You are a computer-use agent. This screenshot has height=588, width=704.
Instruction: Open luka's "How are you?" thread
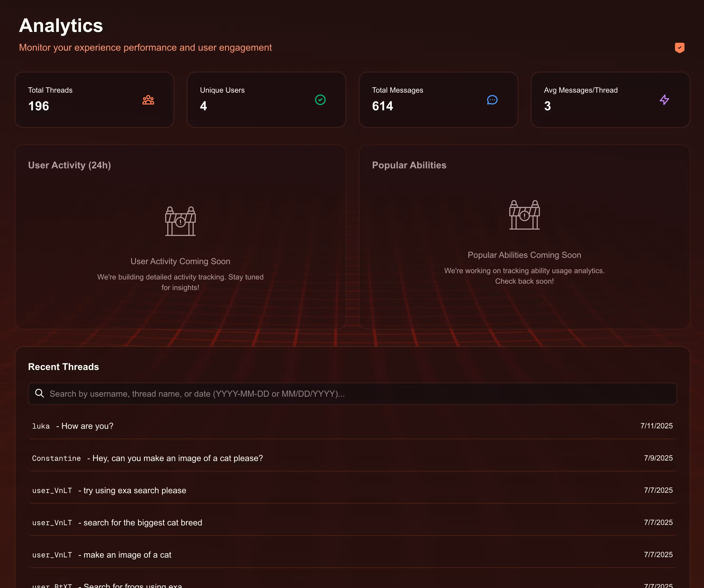click(x=87, y=426)
